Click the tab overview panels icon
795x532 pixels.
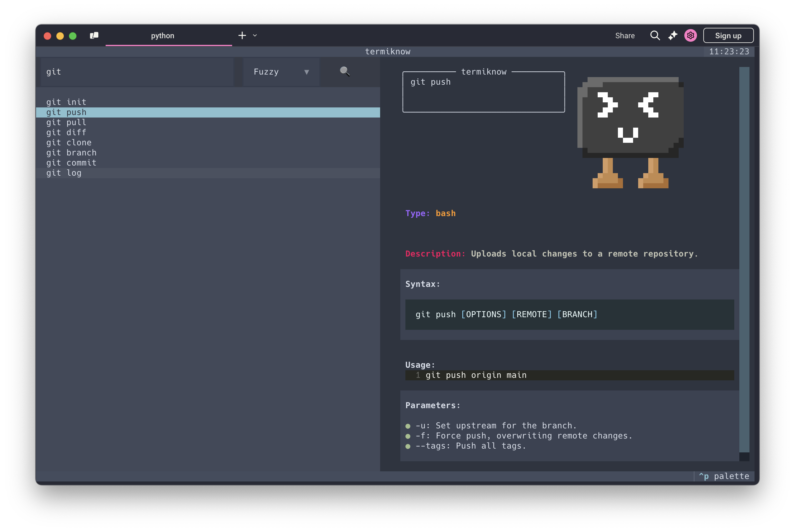point(94,36)
